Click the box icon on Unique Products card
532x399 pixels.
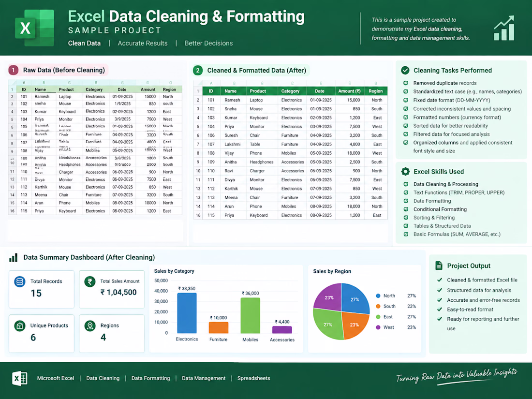coord(20,326)
